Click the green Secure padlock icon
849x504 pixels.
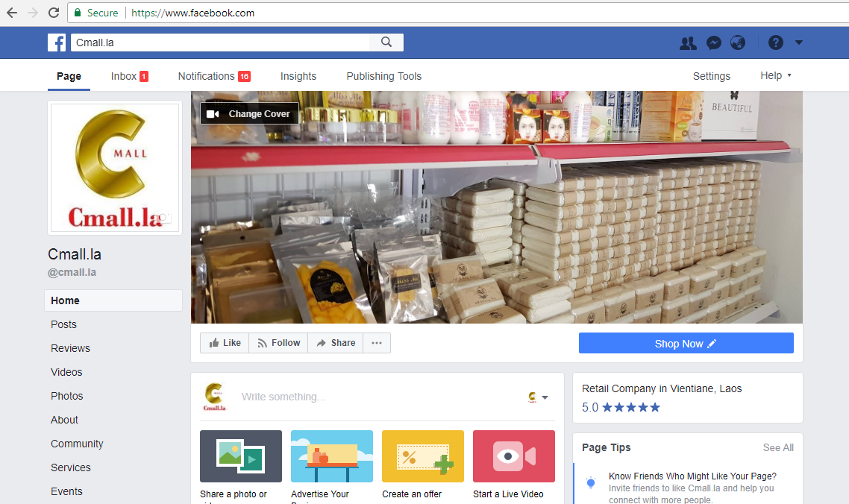pos(78,13)
